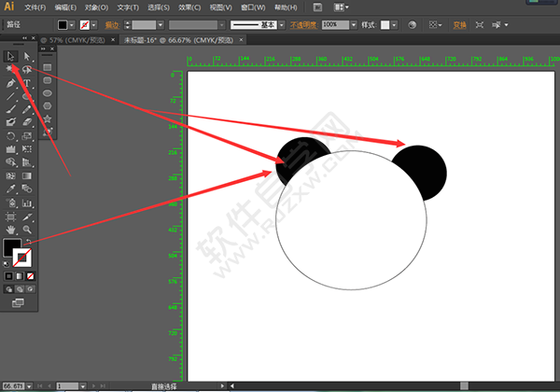Select the Type (T) tool
This screenshot has width=560, height=392.
[x=27, y=83]
